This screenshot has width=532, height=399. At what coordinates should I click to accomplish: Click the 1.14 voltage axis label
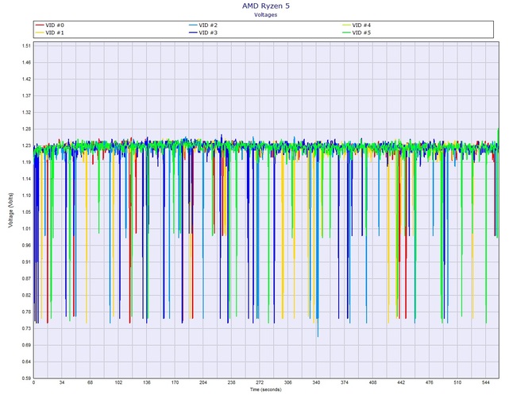click(x=27, y=179)
